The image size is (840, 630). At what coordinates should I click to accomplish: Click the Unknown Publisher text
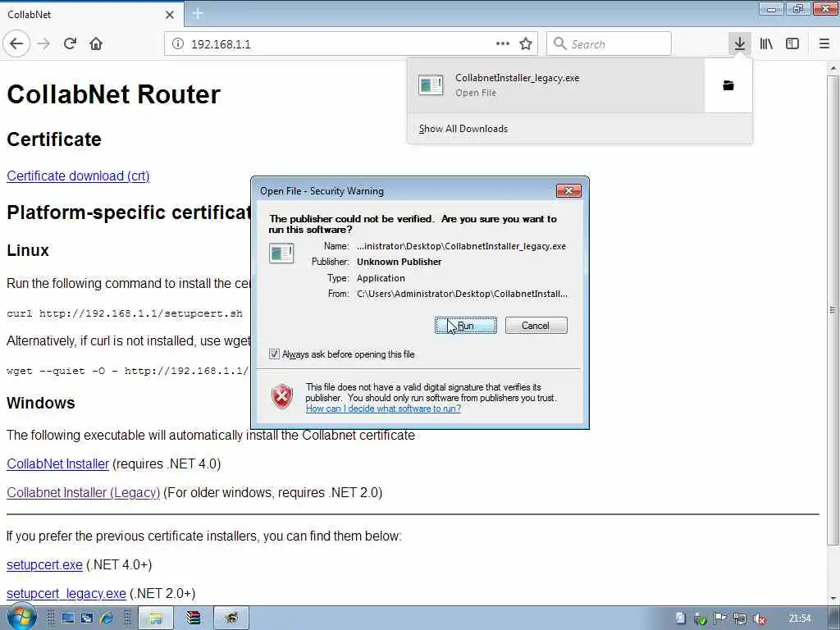pos(399,262)
